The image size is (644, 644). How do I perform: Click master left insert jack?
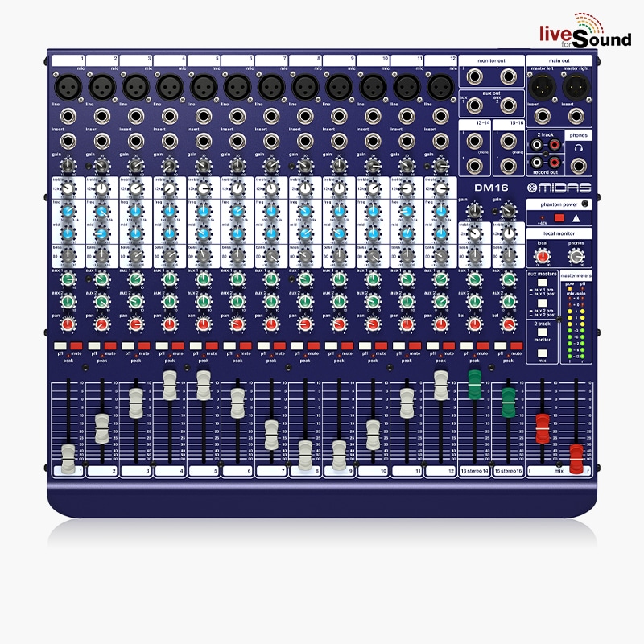coord(542,116)
